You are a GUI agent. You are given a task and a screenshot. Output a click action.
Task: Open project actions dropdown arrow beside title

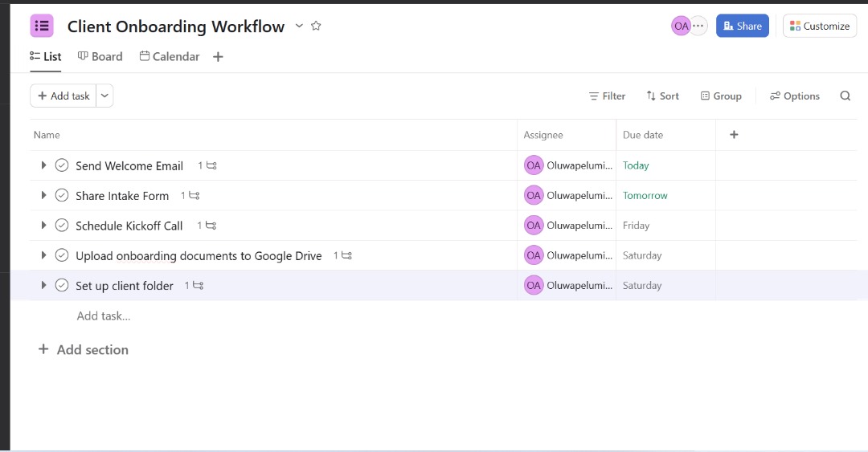pyautogui.click(x=299, y=26)
